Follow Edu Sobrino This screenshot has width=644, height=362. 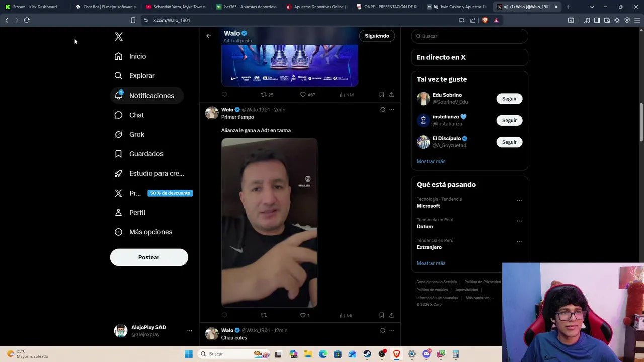click(509, 99)
